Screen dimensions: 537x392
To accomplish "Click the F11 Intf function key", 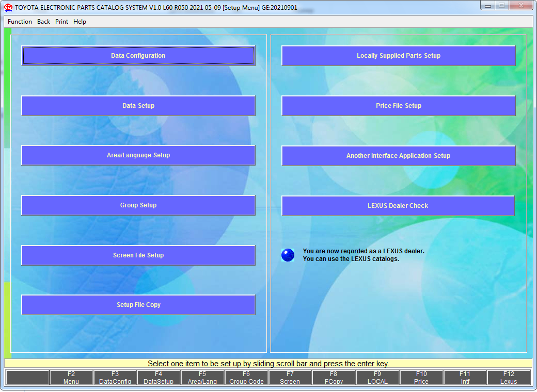I will [465, 378].
